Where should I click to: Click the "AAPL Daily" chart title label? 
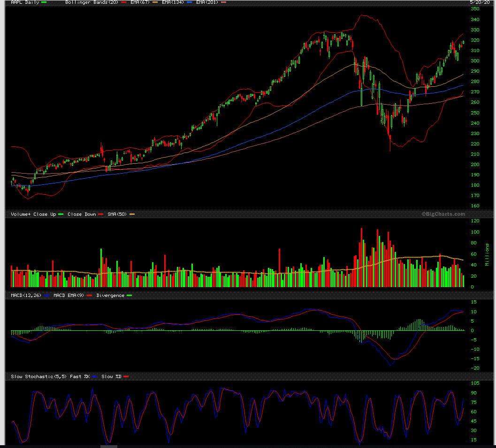25,2
